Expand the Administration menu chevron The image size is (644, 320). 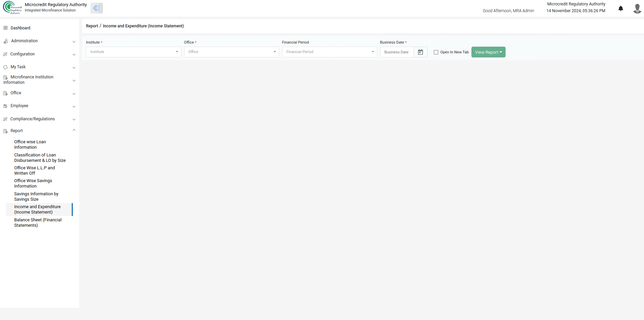tap(74, 42)
